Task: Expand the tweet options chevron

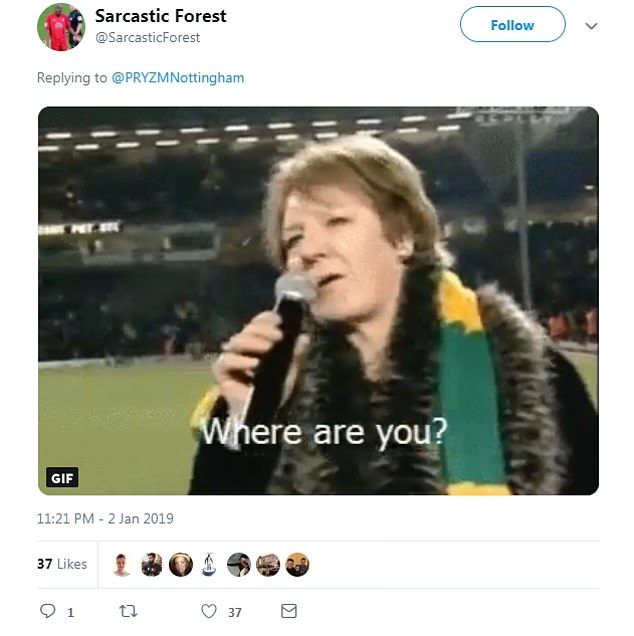Action: click(x=591, y=26)
